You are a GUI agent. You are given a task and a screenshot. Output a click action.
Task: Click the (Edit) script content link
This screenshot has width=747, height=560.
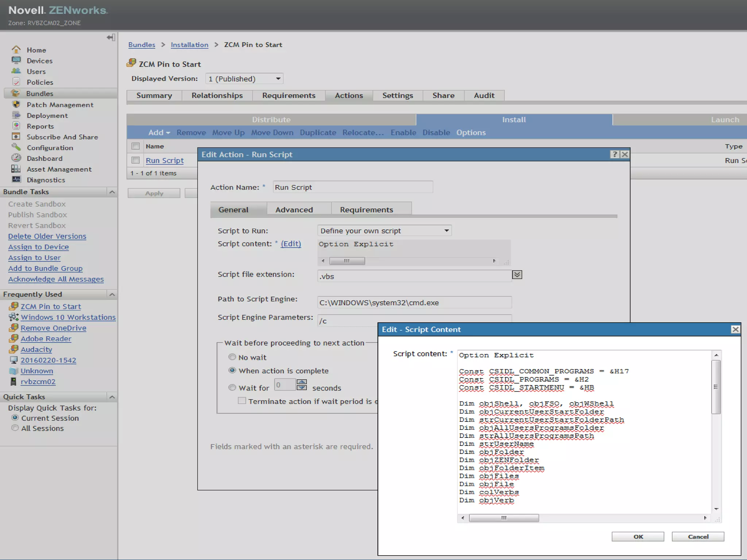(291, 244)
